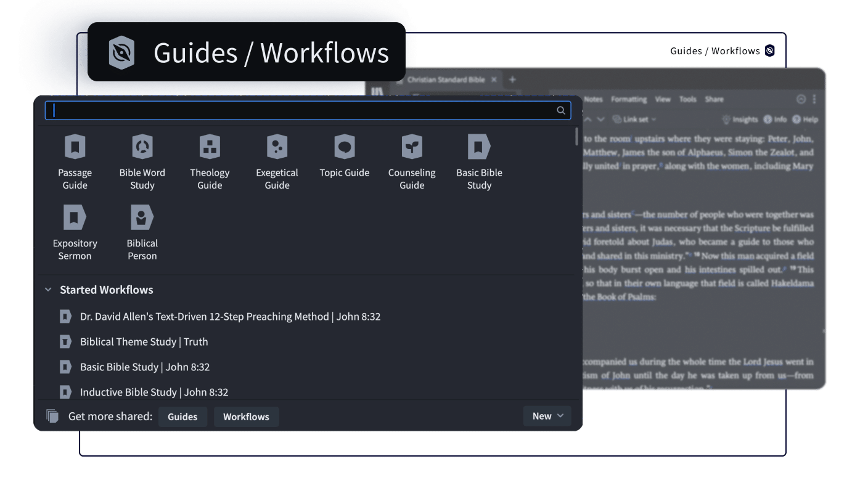Launch the Counseling Guide
Viewport: 868px width, 488px height.
point(412,162)
